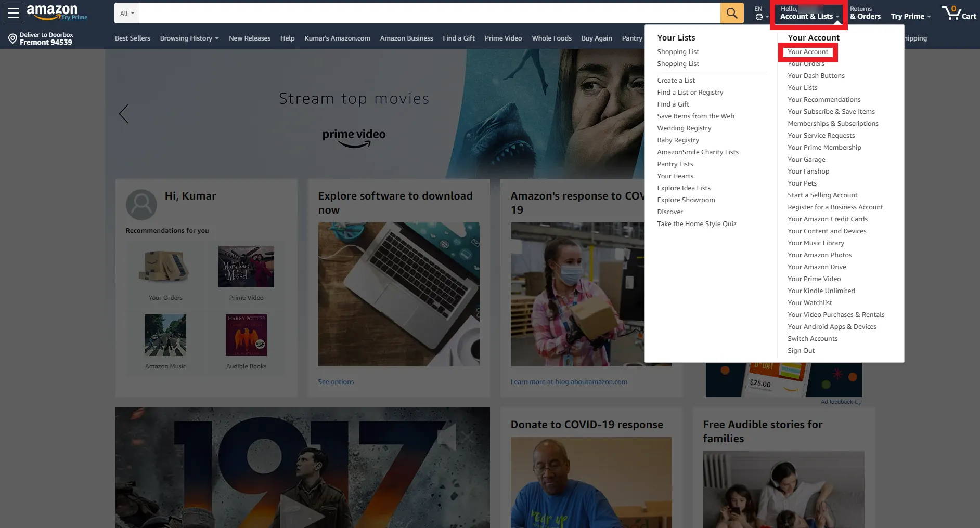Open Wedding Registry
The image size is (980, 528).
pyautogui.click(x=684, y=128)
